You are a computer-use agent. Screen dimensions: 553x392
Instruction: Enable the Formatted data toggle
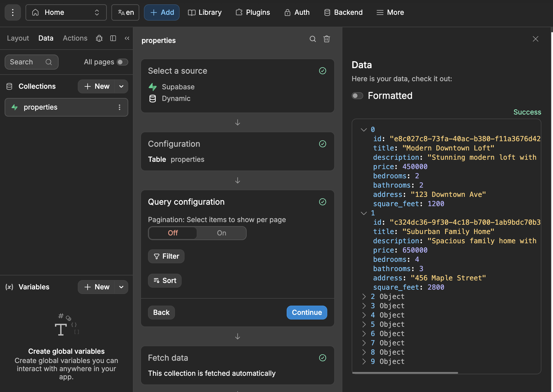point(357,96)
